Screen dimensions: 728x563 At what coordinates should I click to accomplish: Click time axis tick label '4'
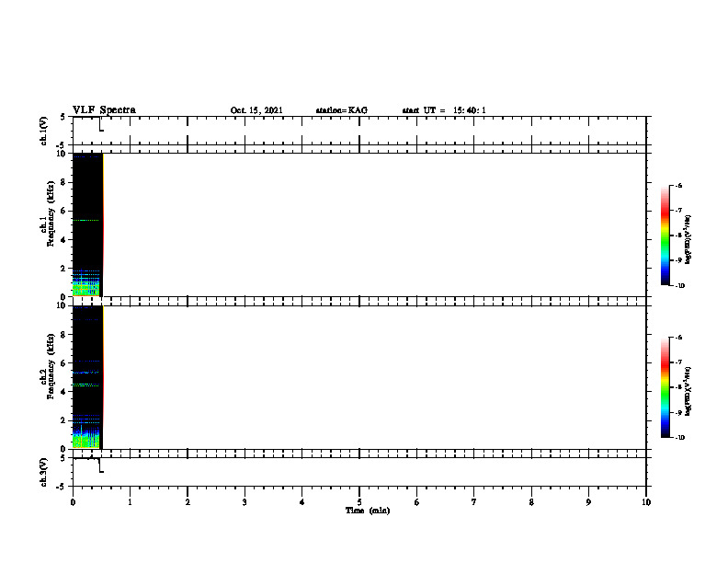click(x=302, y=502)
